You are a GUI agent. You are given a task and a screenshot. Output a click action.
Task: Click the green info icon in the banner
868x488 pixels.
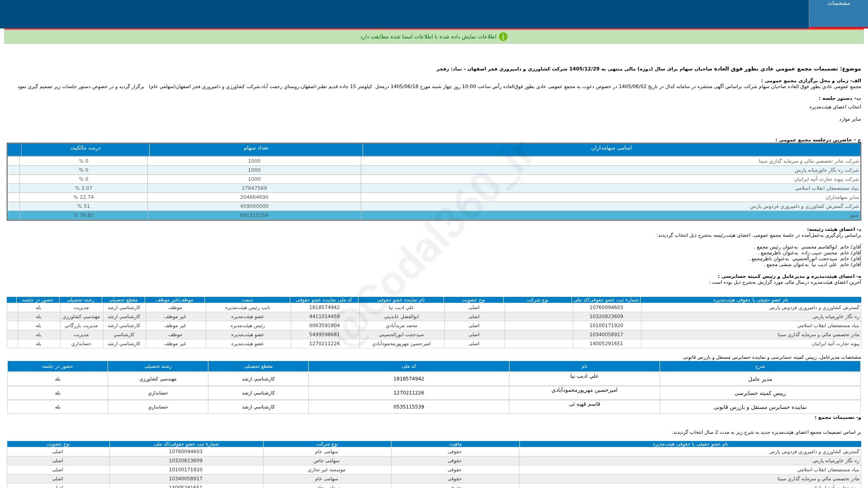pyautogui.click(x=503, y=37)
